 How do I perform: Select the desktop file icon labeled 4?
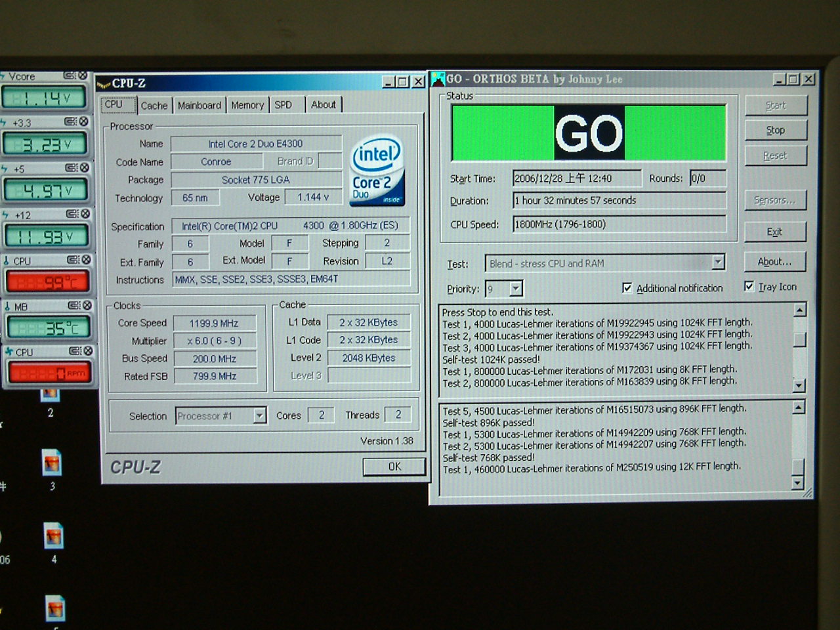[x=53, y=536]
